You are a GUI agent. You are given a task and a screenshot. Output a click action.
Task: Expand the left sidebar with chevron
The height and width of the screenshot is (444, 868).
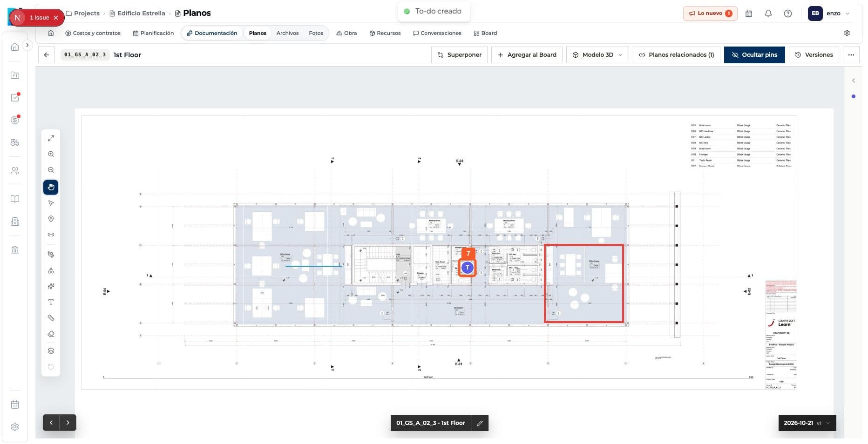coord(27,45)
